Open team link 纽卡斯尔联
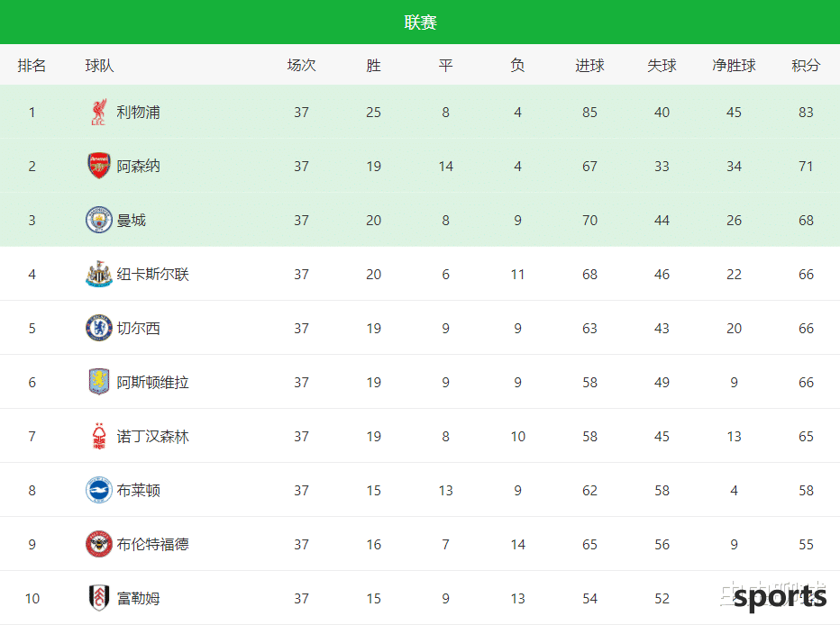This screenshot has width=840, height=625. (152, 274)
